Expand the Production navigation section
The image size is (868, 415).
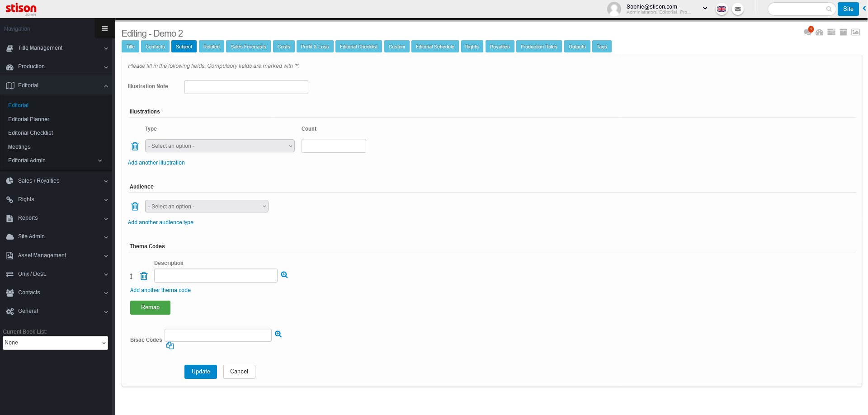tap(57, 66)
